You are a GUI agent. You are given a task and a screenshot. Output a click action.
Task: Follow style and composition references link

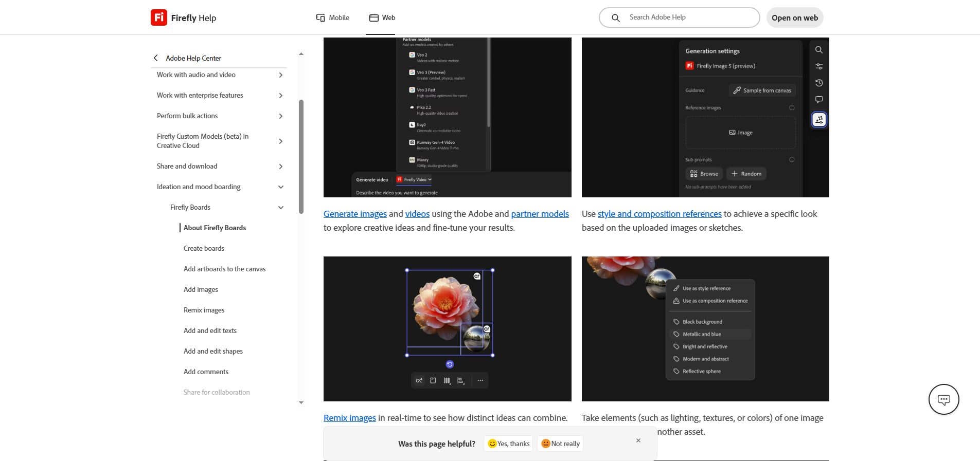pyautogui.click(x=660, y=214)
